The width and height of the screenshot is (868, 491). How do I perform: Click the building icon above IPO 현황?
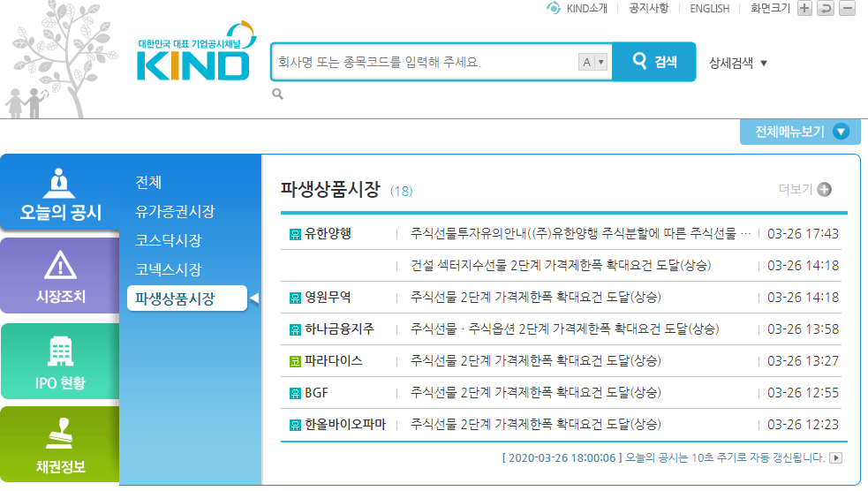[60, 351]
